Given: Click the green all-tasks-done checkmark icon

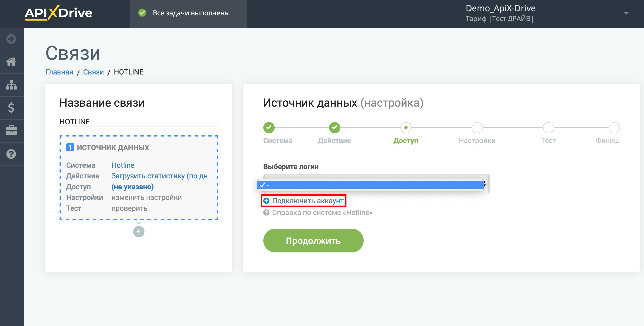Looking at the screenshot, I should (142, 13).
